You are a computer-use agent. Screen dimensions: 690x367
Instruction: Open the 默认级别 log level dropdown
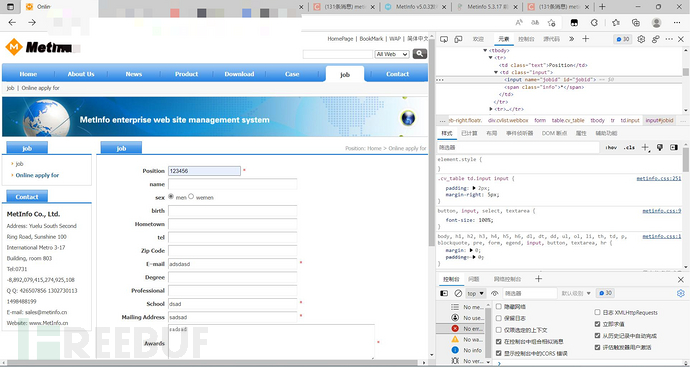tap(576, 293)
